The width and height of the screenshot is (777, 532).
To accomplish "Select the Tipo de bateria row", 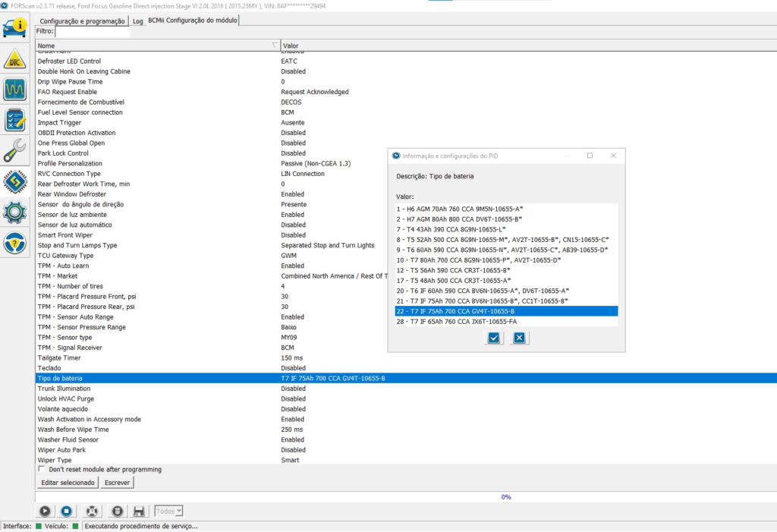I will point(407,378).
